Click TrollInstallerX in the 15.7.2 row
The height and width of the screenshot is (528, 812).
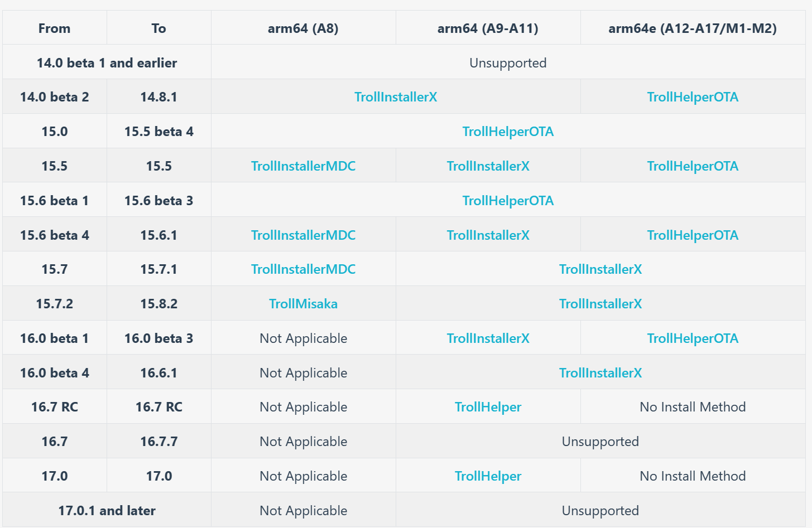tap(600, 304)
